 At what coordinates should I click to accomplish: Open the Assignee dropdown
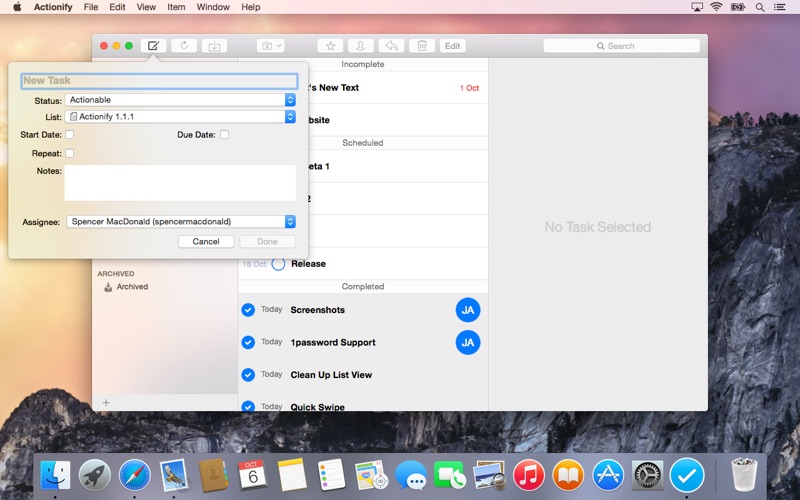[181, 221]
